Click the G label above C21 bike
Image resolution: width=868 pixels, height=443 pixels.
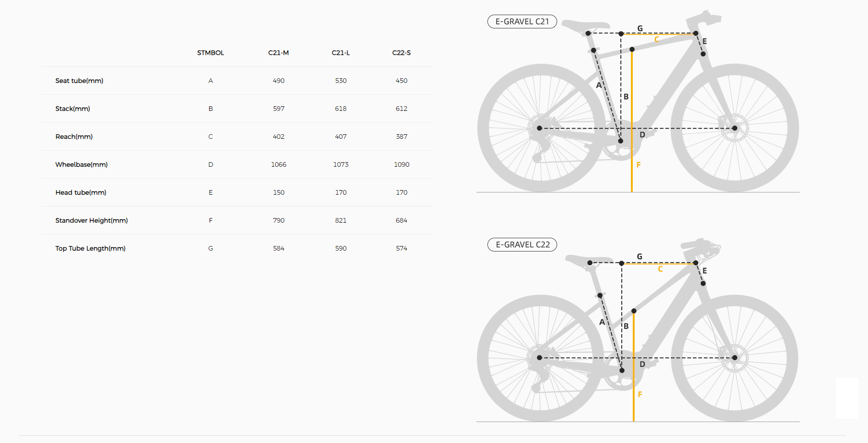pyautogui.click(x=640, y=28)
